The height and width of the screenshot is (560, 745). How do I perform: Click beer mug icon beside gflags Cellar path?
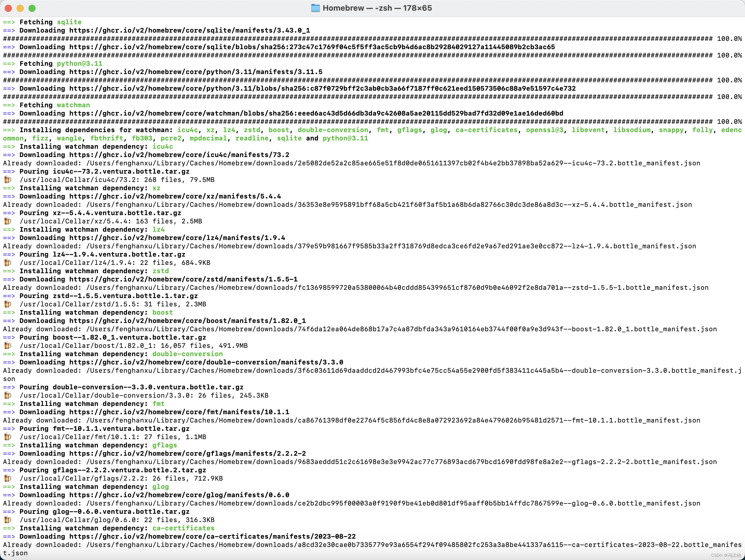(7, 478)
